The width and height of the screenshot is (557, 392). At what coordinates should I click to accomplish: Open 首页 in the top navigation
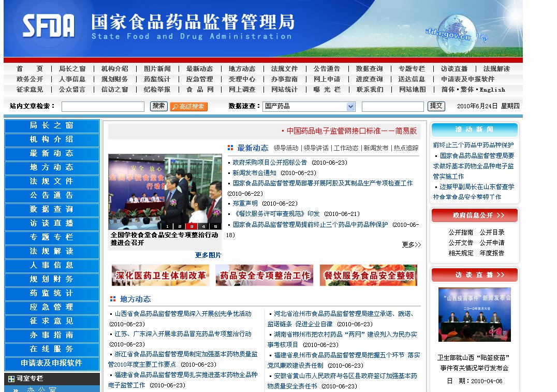30,69
